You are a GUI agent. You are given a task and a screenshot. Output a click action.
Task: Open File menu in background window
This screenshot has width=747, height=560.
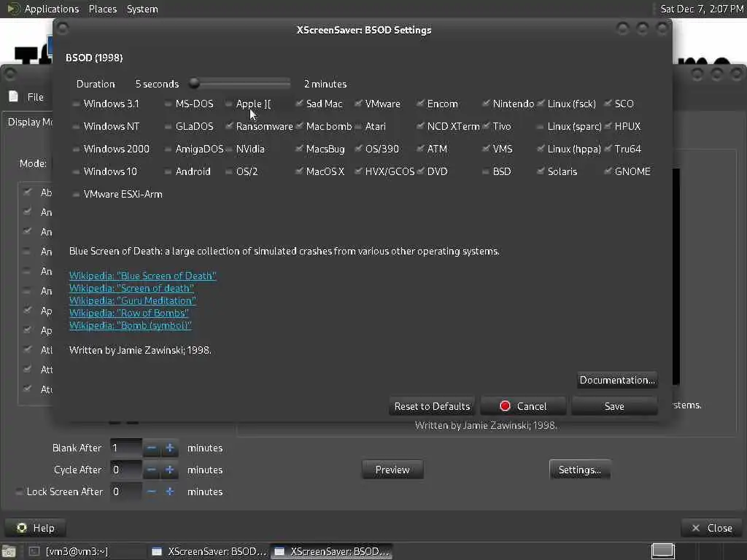coord(35,97)
